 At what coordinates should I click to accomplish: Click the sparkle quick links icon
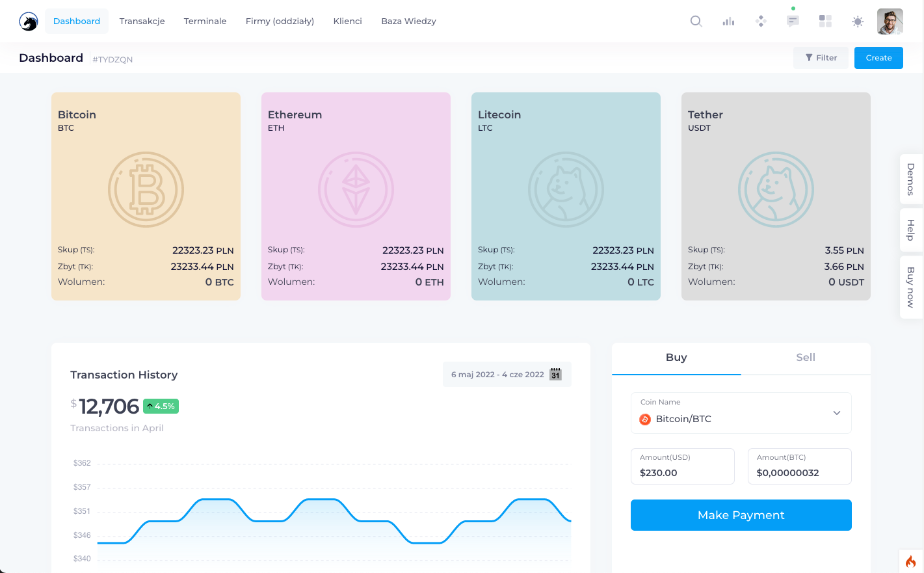[761, 21]
